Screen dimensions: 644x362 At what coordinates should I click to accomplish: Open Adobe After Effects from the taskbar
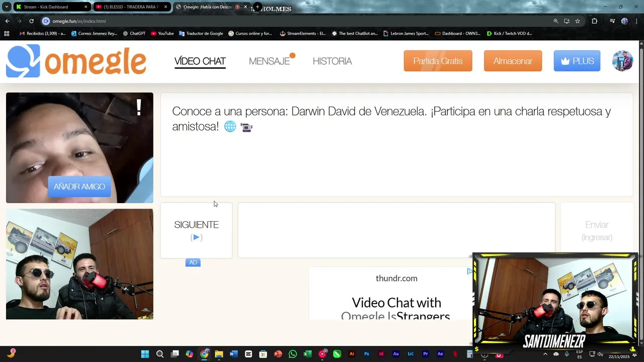(x=440, y=354)
